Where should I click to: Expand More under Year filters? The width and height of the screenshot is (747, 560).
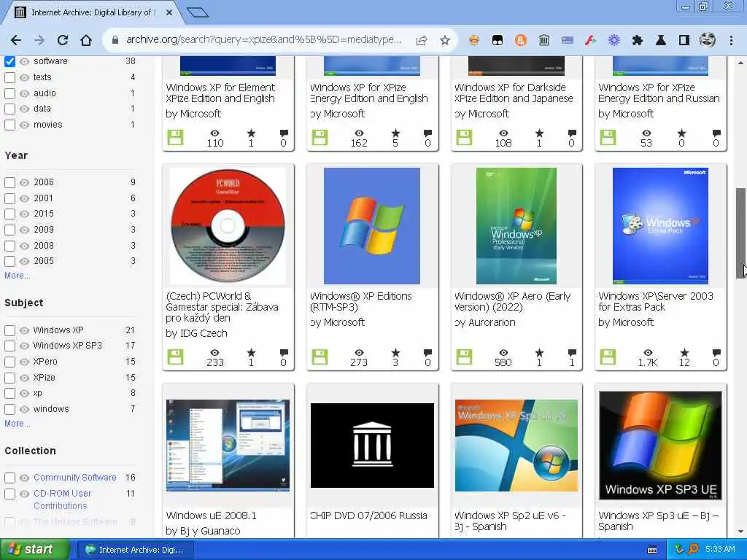tap(18, 276)
